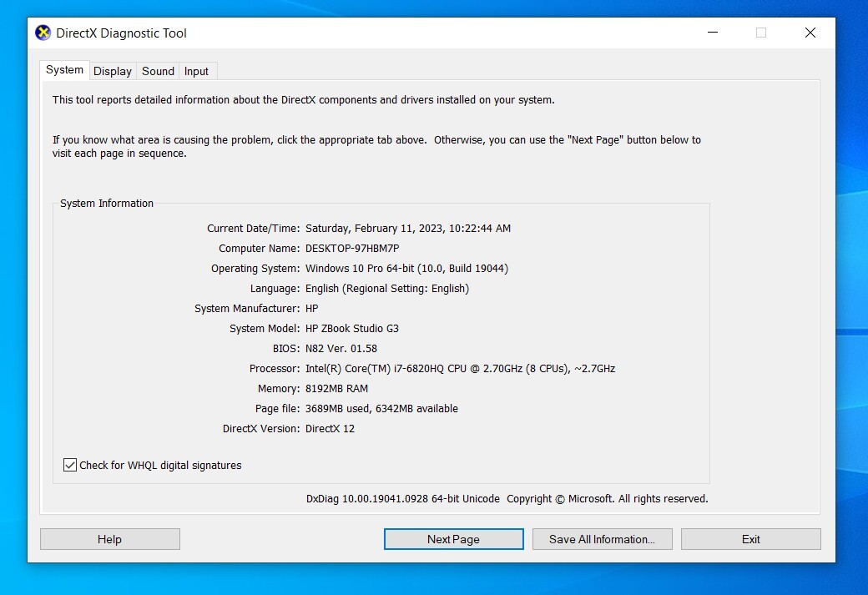Viewport: 868px width, 595px height.
Task: Click the computer name DESKTOP-97HBM7P text
Action: (352, 249)
